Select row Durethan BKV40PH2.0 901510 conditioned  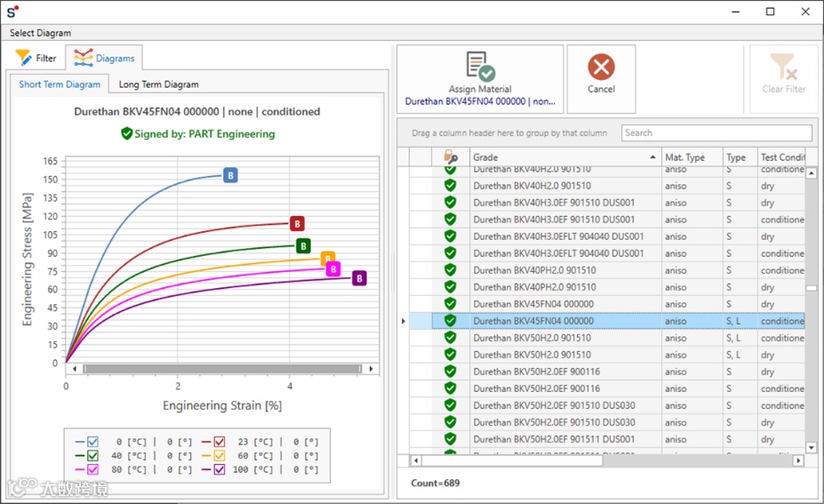tap(607, 270)
